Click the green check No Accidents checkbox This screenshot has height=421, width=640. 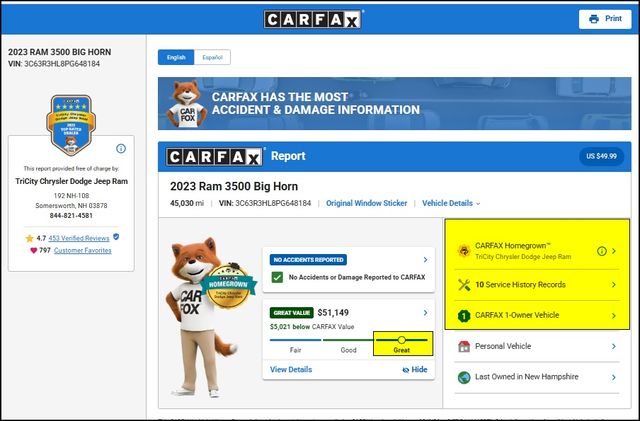277,278
